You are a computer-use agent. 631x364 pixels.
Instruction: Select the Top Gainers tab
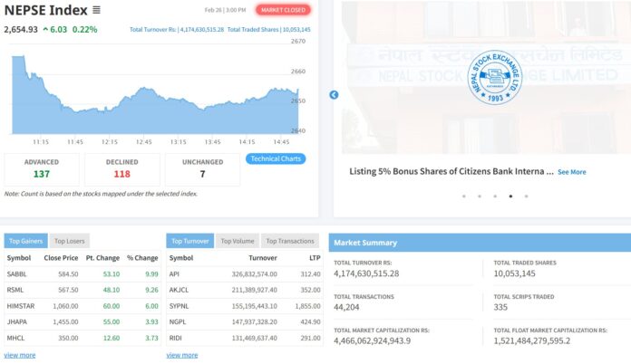(26, 241)
